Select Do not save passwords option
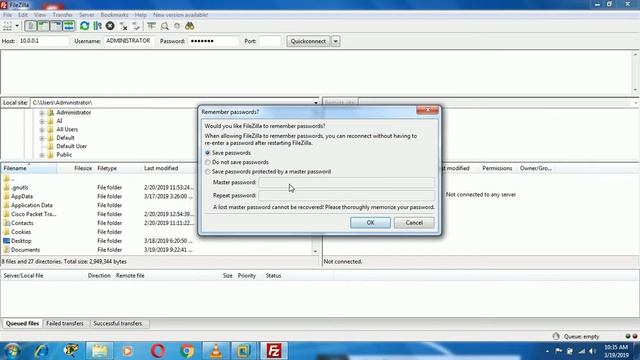 point(208,162)
